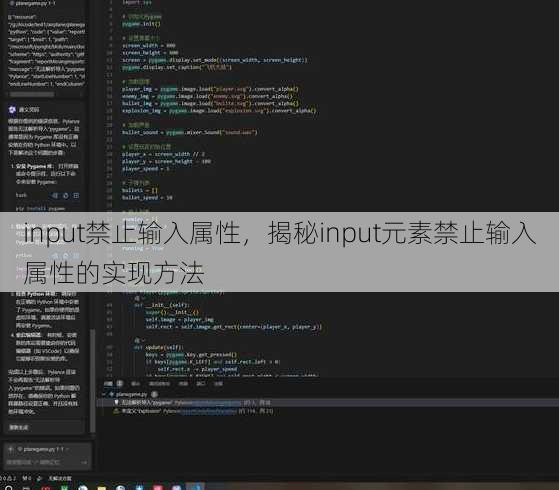Open the Comments panel tab
The image size is (559, 490).
[x=218, y=383]
